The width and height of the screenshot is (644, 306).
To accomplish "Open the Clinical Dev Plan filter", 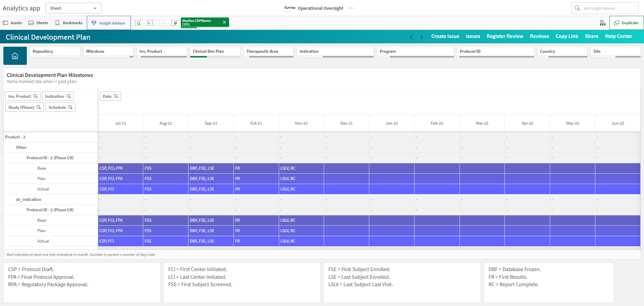I will point(215,52).
